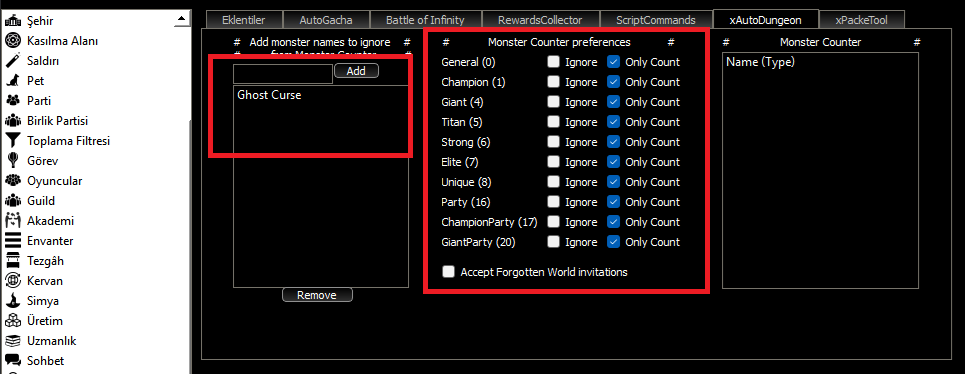
Task: Toggle Only Count for Unique (8)
Action: click(614, 182)
